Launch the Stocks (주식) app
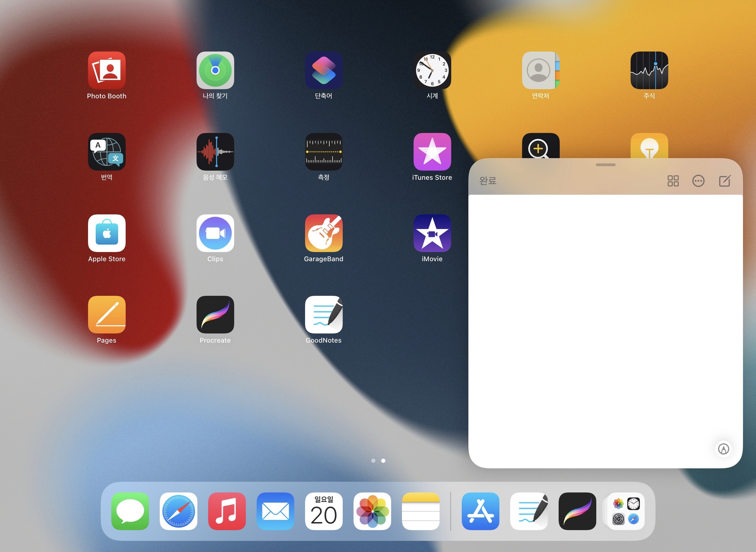756x552 pixels. (649, 70)
